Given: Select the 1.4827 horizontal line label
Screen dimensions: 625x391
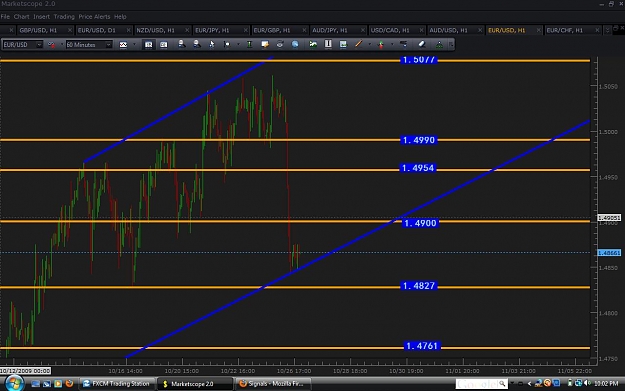Looking at the screenshot, I should pyautogui.click(x=419, y=286).
